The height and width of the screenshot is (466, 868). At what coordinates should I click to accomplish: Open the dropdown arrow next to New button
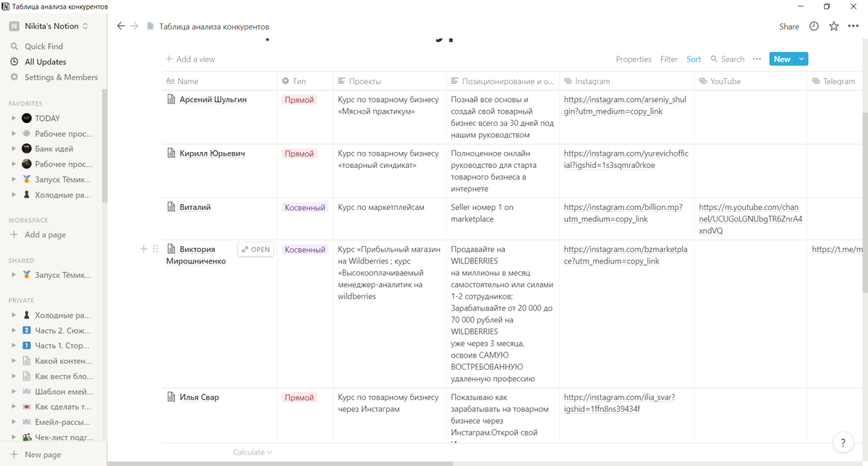tap(801, 59)
